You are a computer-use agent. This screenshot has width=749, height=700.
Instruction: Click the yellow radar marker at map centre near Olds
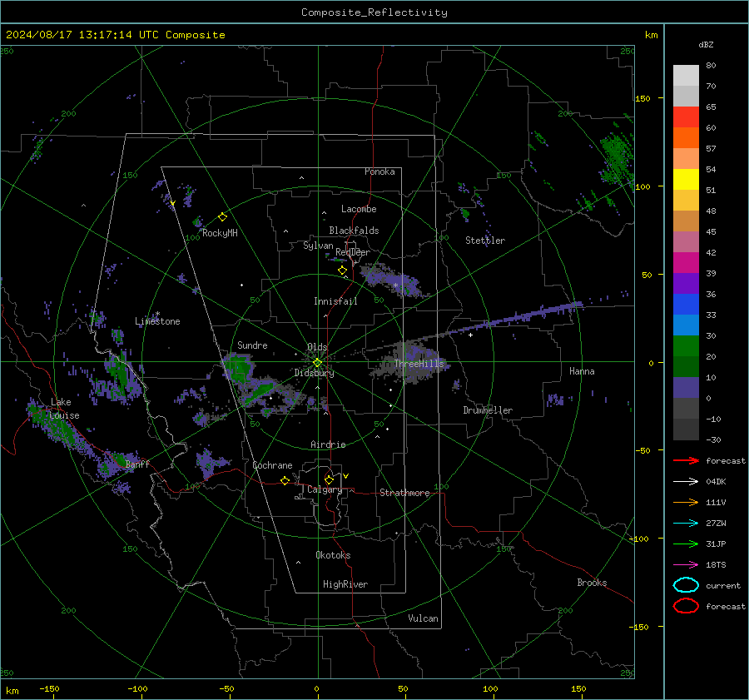point(317,363)
